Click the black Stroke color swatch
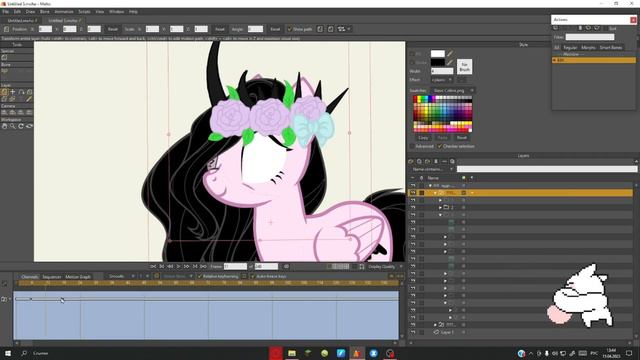The height and width of the screenshot is (360, 640). point(438,62)
